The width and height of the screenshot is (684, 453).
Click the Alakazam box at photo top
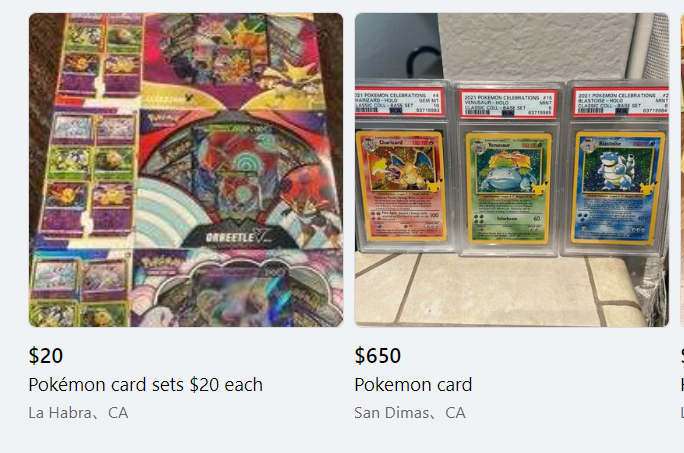point(234,61)
